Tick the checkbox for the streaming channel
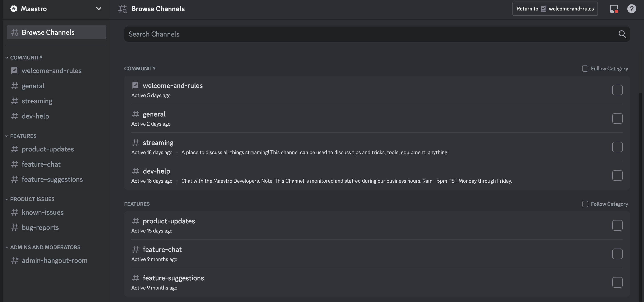Viewport: 644px width, 302px height. (617, 147)
